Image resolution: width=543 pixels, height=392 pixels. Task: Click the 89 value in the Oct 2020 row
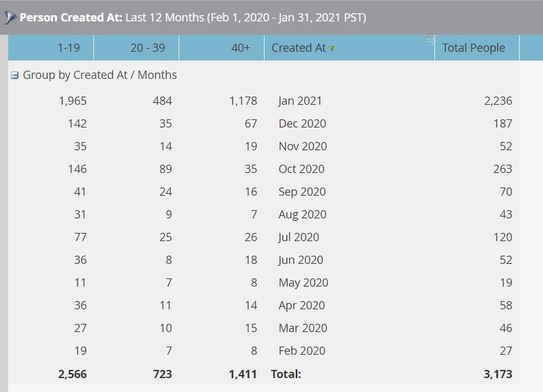pyautogui.click(x=165, y=169)
